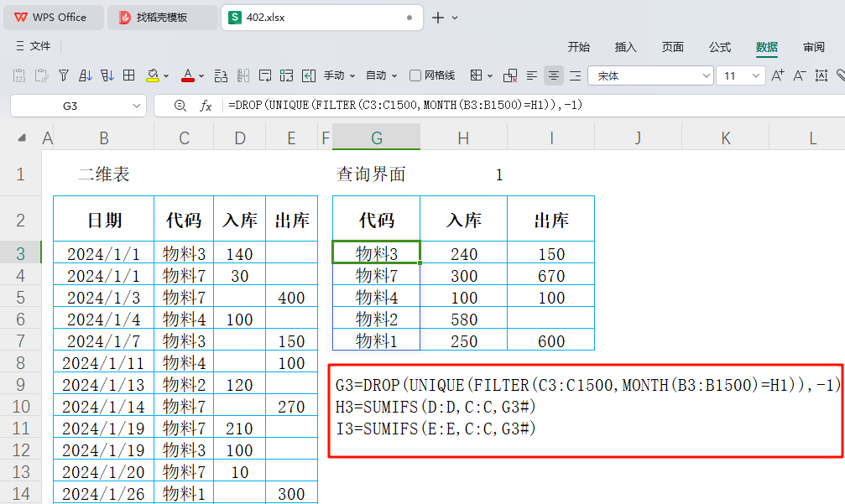Click the green left-arrow indent icon
The height and width of the screenshot is (504, 845).
pyautogui.click(x=309, y=75)
